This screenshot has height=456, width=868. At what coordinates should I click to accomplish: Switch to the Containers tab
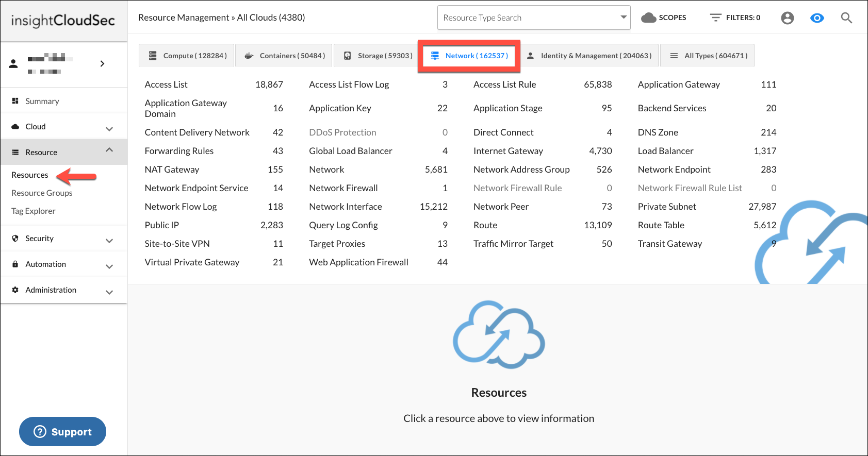[284, 56]
